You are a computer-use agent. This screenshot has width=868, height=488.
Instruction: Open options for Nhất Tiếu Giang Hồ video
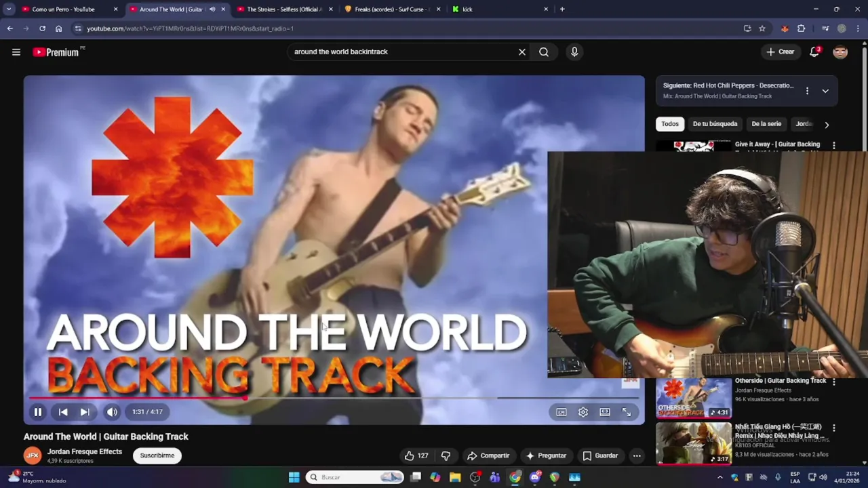coord(834,428)
